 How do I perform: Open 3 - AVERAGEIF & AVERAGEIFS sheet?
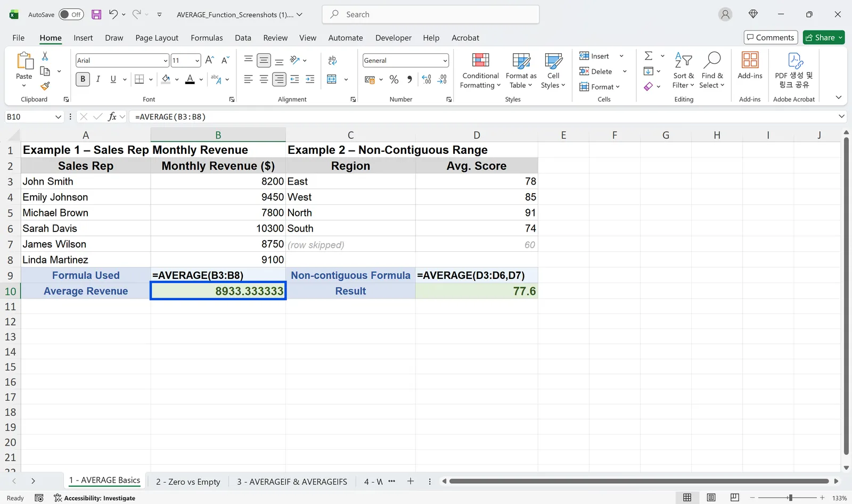pyautogui.click(x=292, y=482)
